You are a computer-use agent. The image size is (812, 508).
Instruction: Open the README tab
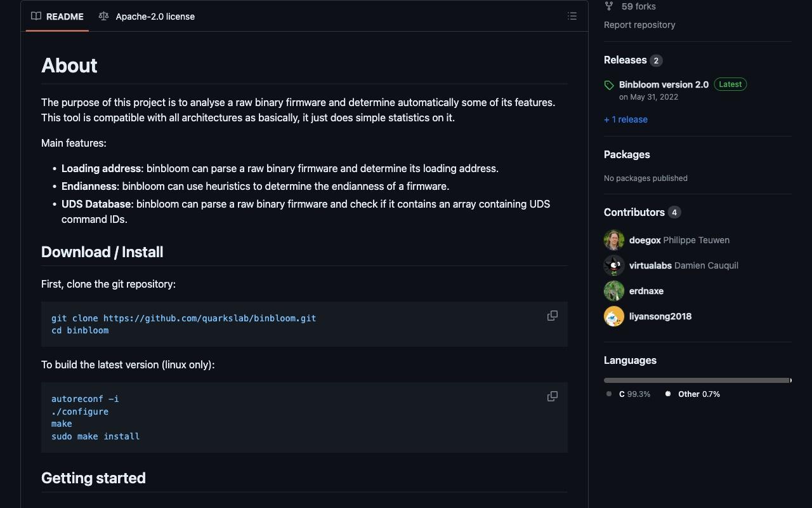(x=58, y=17)
